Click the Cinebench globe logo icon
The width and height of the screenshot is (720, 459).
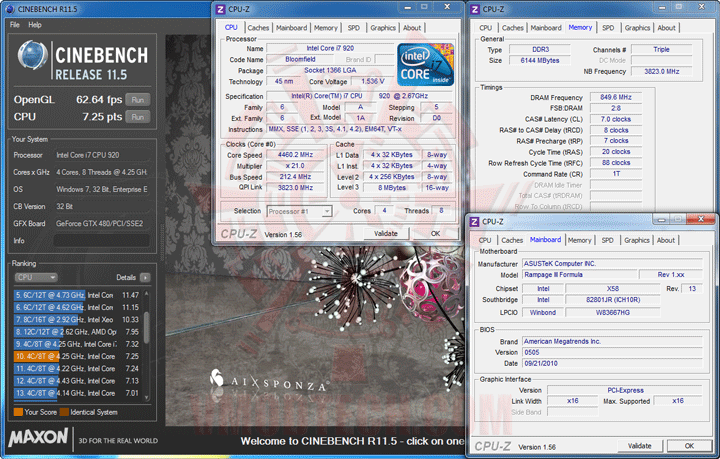point(32,55)
